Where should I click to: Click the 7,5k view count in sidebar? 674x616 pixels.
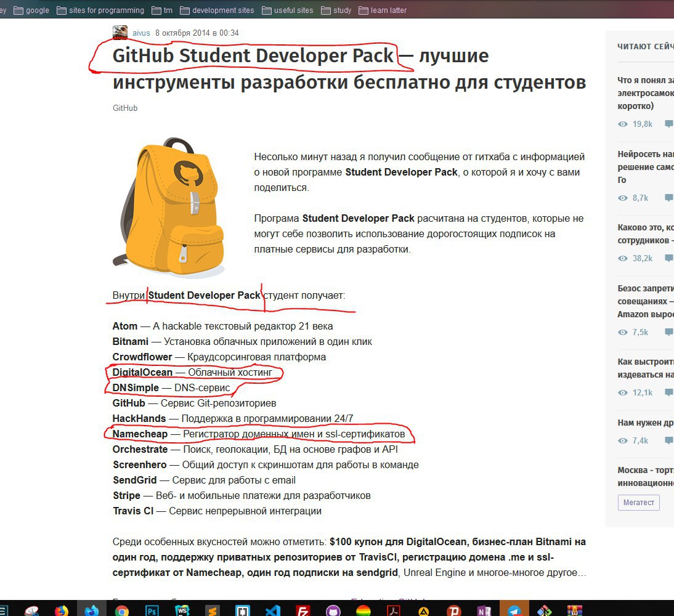pyautogui.click(x=640, y=332)
